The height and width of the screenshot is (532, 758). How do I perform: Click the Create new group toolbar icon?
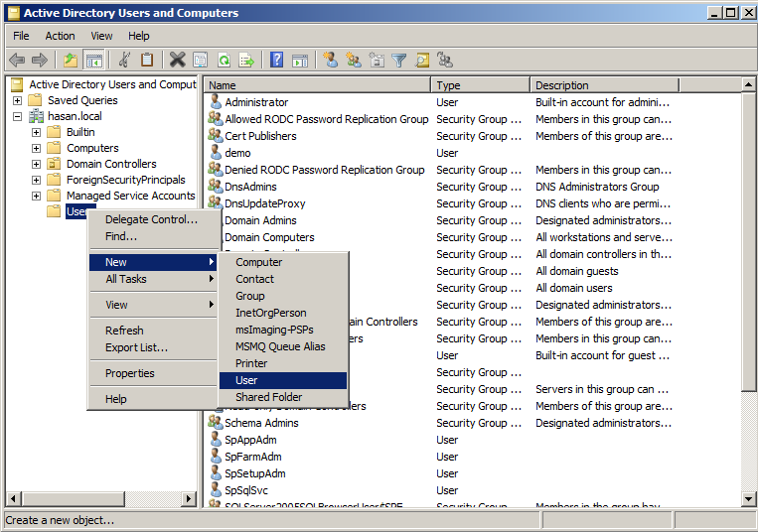point(354,60)
